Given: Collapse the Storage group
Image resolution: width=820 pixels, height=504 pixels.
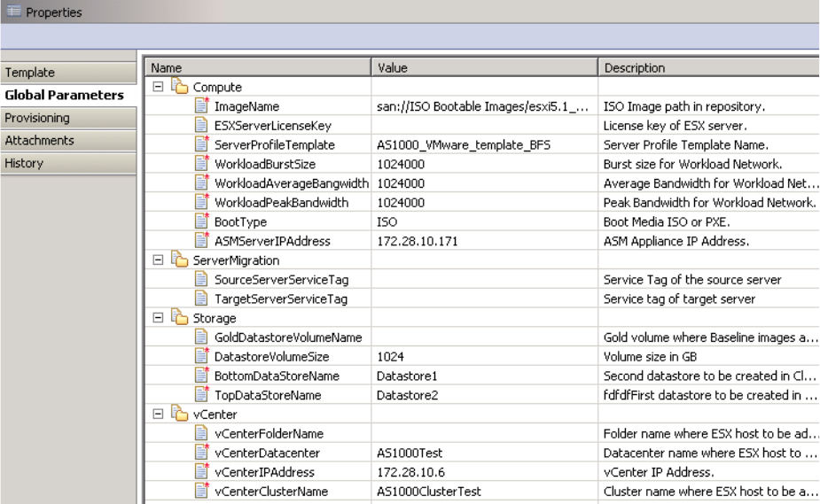Looking at the screenshot, I should (x=157, y=318).
